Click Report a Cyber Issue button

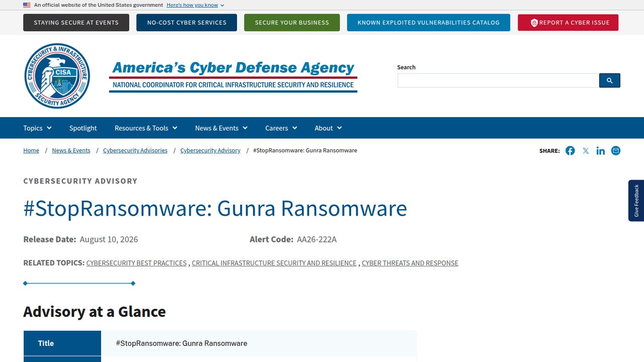568,23
